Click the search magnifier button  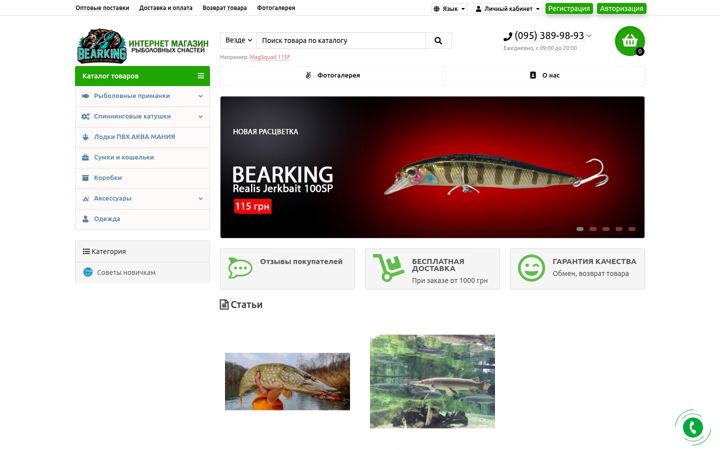click(438, 40)
